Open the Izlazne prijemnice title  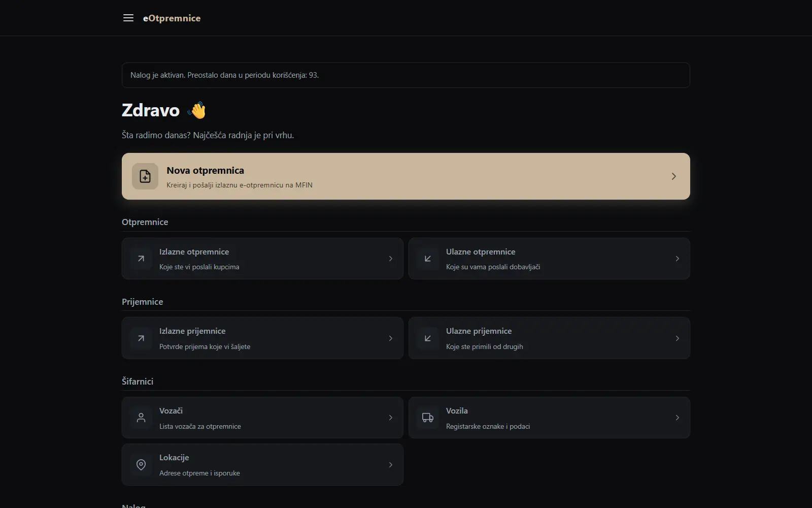192,331
